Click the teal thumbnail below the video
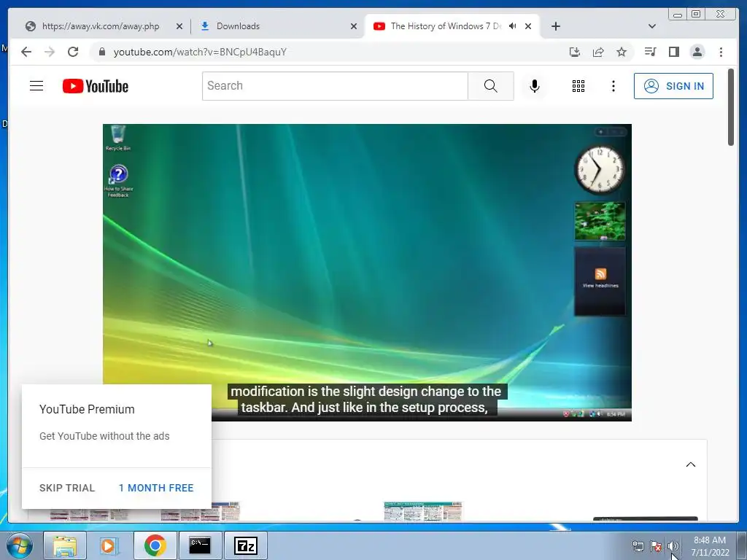This screenshot has width=747, height=560. point(423,510)
